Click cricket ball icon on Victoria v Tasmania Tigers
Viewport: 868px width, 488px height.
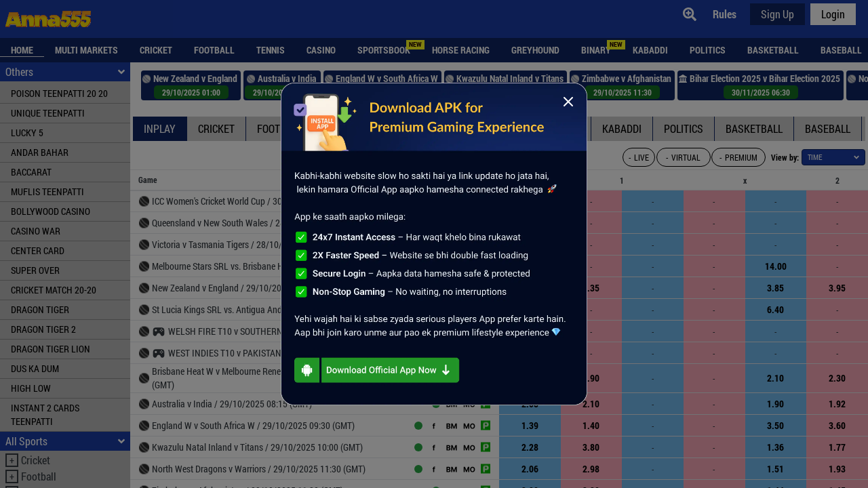point(144,245)
